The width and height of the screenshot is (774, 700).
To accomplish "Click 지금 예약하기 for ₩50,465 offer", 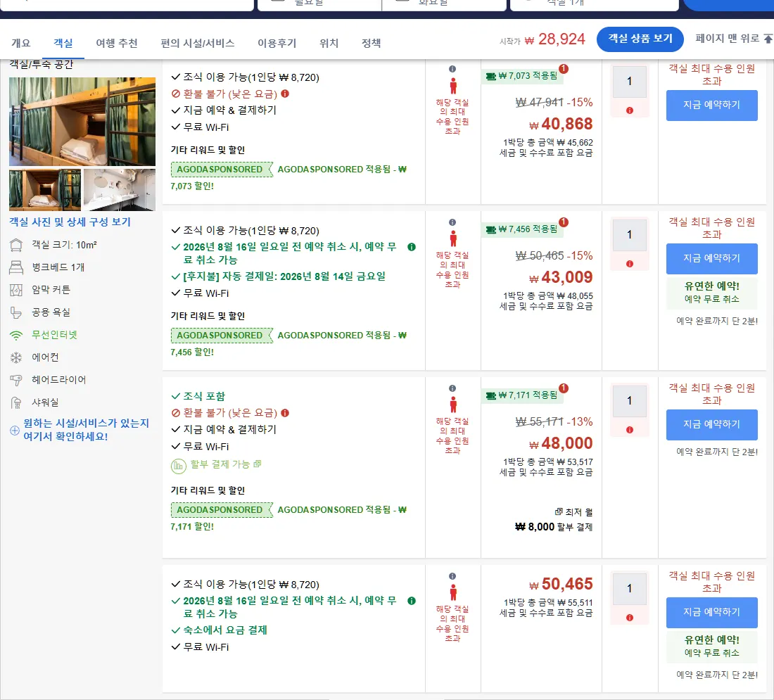I will (711, 613).
